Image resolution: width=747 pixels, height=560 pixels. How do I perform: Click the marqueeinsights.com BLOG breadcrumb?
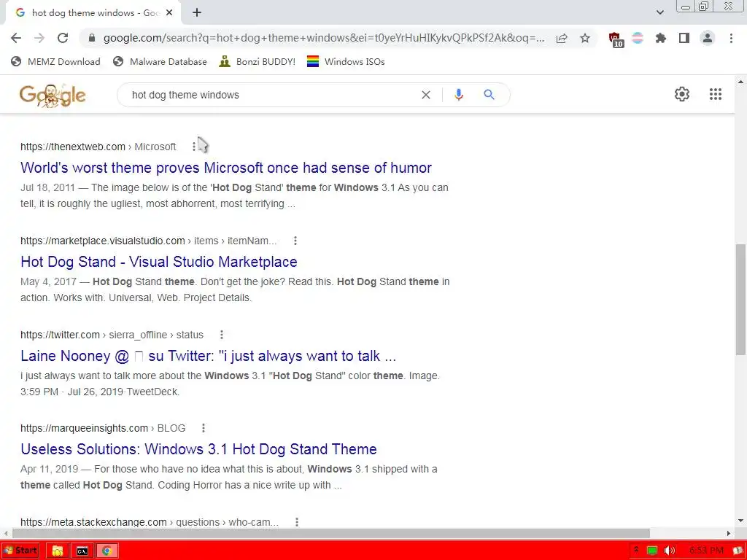click(x=103, y=428)
